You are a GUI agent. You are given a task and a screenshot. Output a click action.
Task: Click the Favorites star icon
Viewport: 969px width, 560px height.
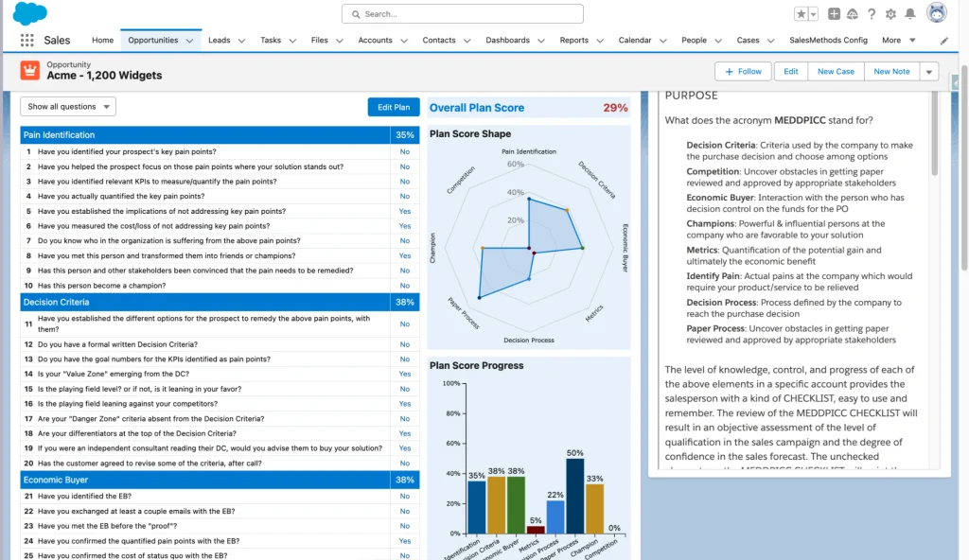point(802,14)
